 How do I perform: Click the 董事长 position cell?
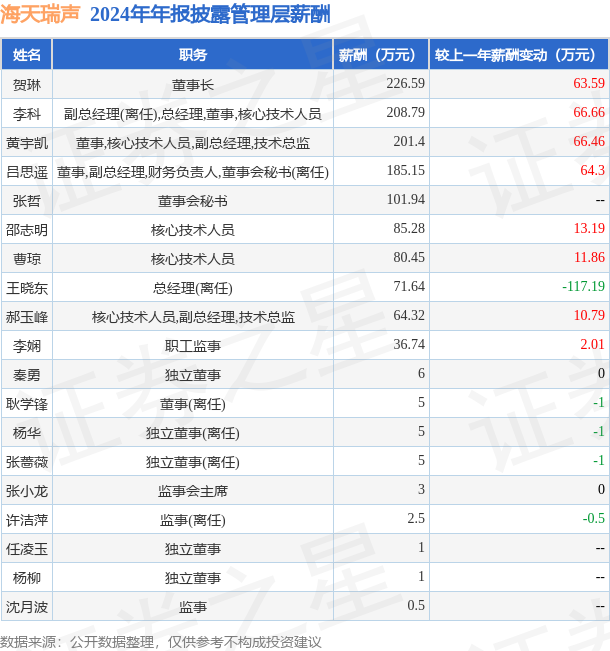193,85
